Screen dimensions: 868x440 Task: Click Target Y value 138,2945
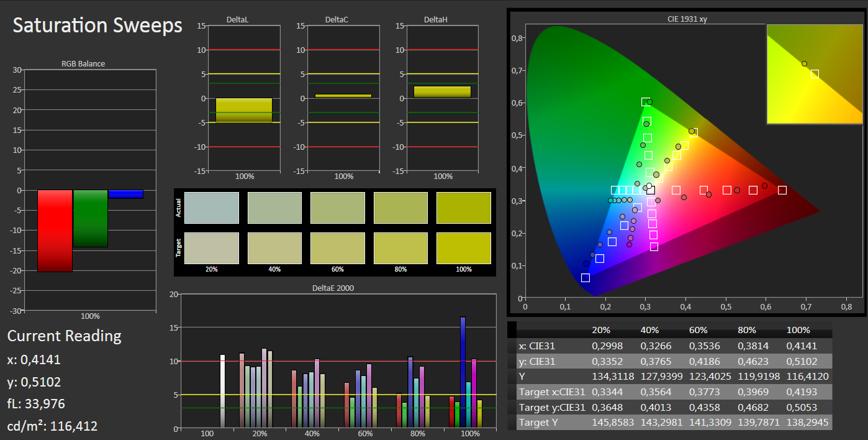click(x=807, y=423)
